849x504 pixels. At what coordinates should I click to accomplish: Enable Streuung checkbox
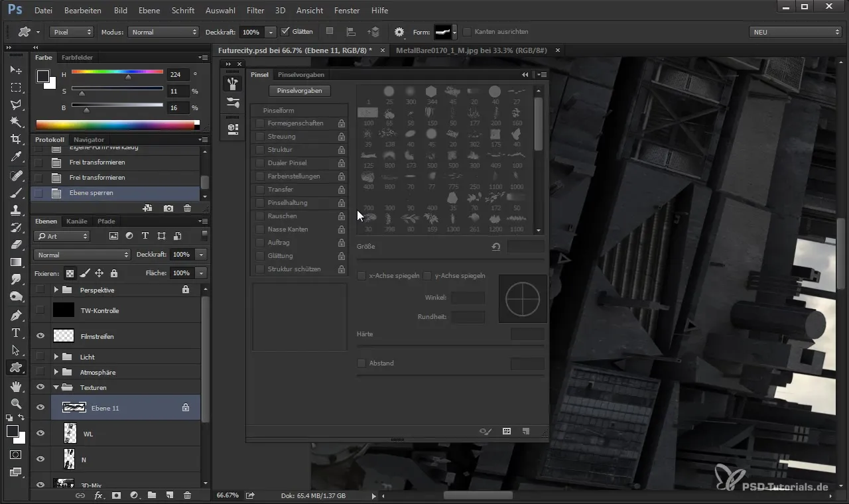(260, 137)
